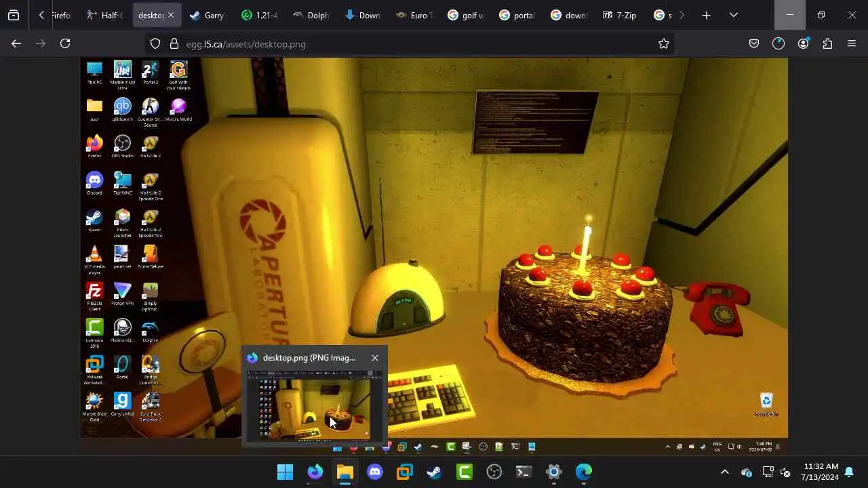The width and height of the screenshot is (868, 488).
Task: Open VMware Workstation from the taskbar
Action: coord(405,472)
